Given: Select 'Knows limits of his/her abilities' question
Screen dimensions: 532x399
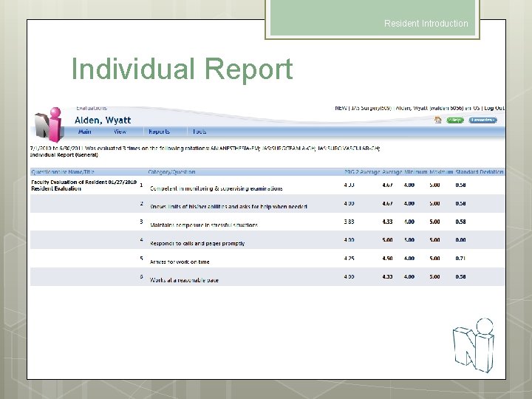Looking at the screenshot, I should [x=228, y=207].
